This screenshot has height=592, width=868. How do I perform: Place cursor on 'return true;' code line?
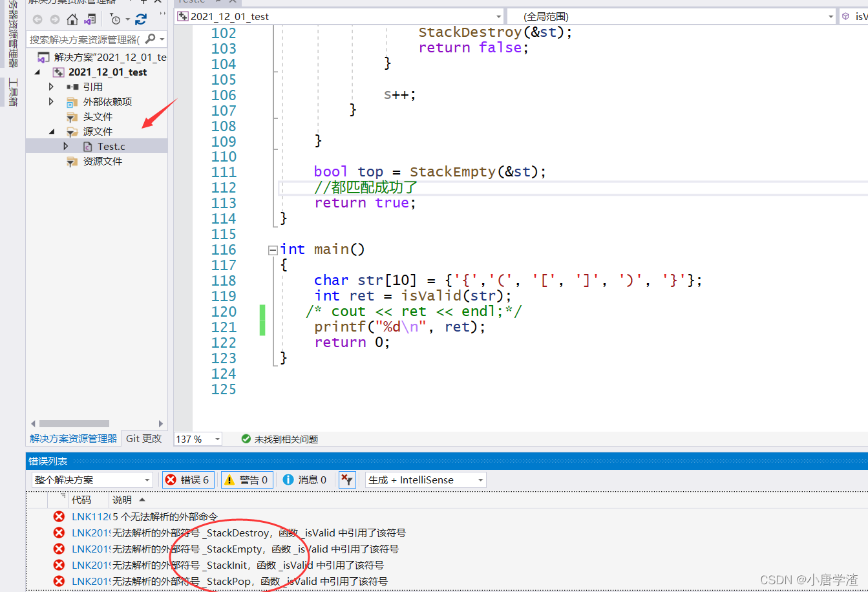(365, 203)
